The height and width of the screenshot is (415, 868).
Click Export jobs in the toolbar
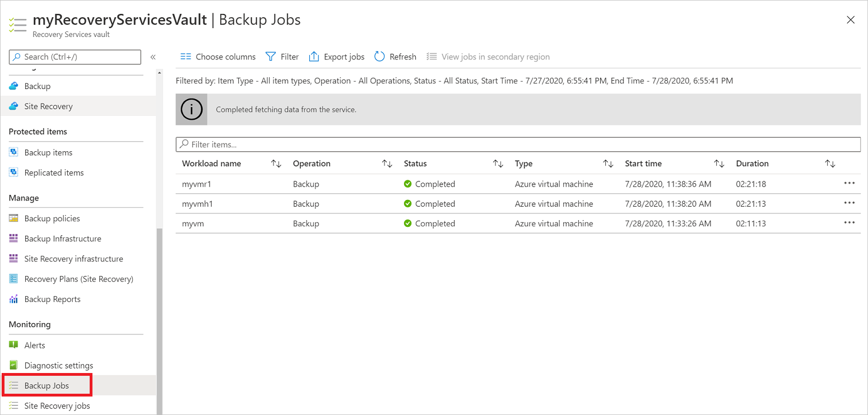point(336,56)
